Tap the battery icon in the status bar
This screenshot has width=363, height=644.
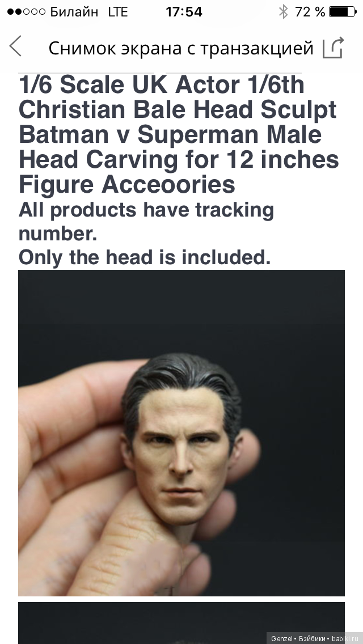coord(343,12)
